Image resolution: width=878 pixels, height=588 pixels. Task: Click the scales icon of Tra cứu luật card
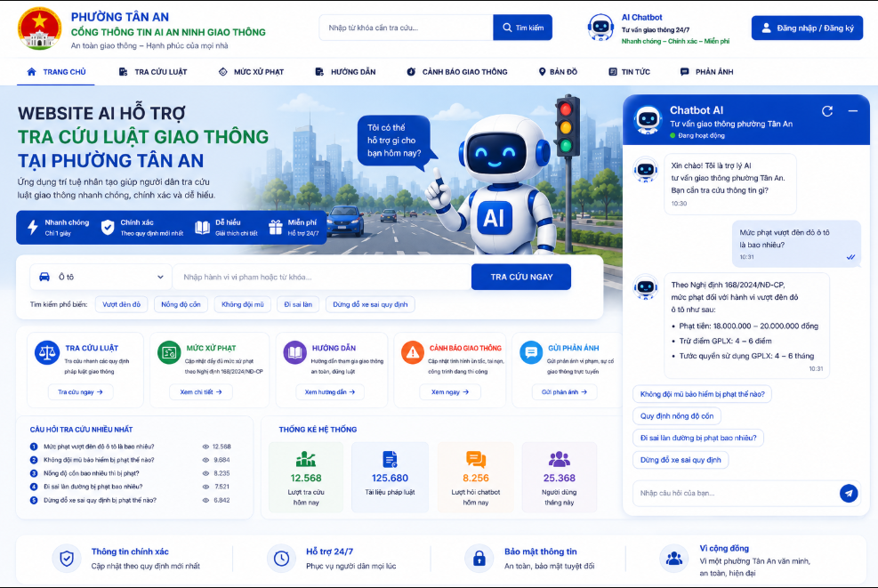click(x=47, y=353)
